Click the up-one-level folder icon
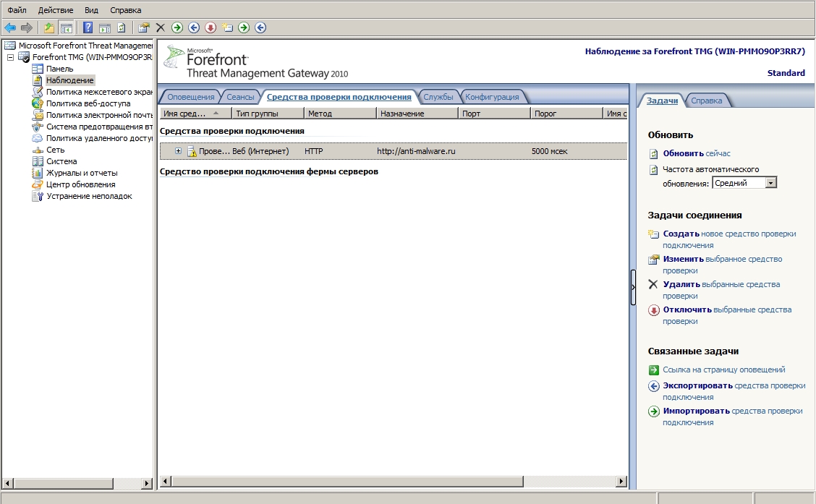 (x=49, y=27)
